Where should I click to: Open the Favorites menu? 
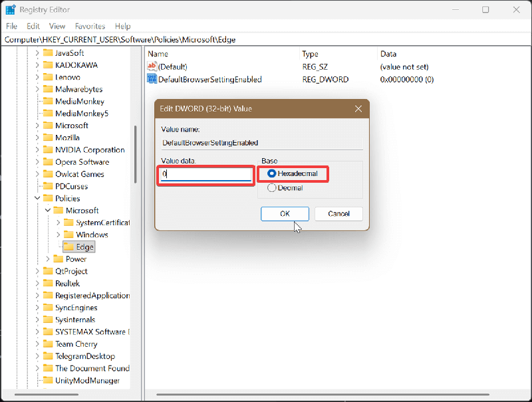point(90,26)
